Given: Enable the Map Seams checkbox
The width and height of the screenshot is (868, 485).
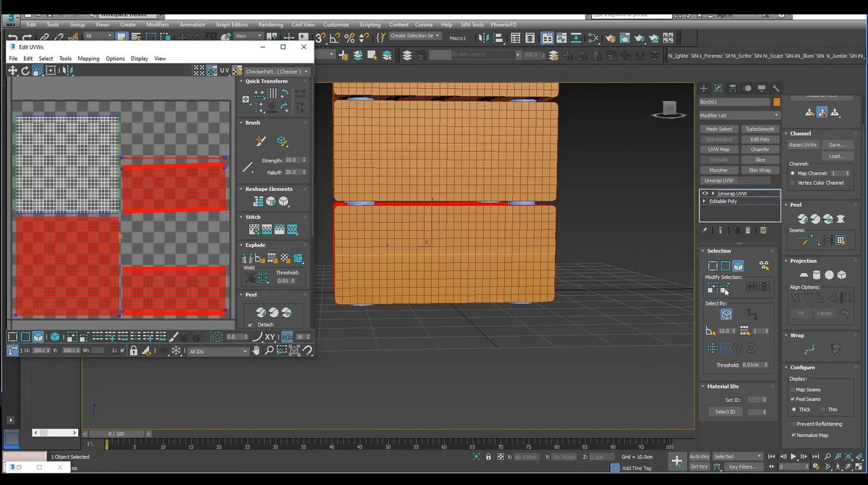Looking at the screenshot, I should (x=793, y=389).
